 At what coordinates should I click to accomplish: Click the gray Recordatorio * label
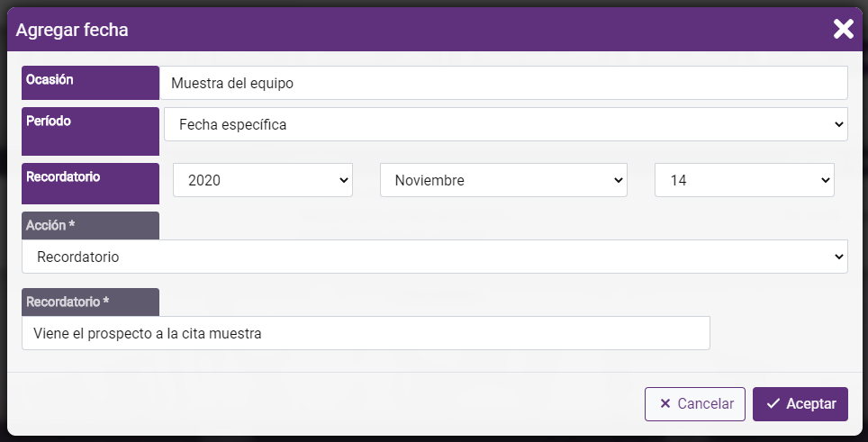(90, 302)
